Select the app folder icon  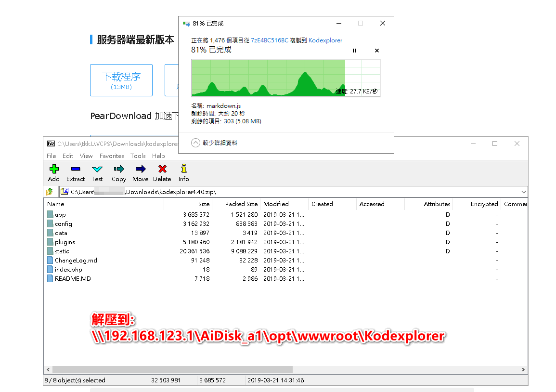[x=50, y=214]
